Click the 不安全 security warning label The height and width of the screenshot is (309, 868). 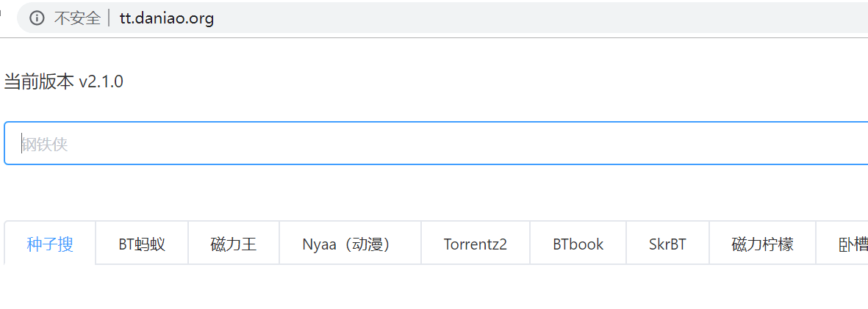[77, 18]
